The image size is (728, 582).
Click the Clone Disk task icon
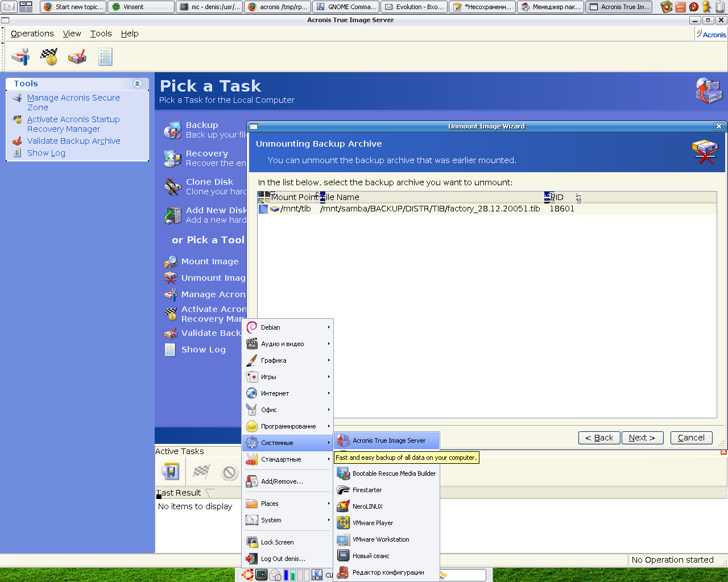(172, 187)
